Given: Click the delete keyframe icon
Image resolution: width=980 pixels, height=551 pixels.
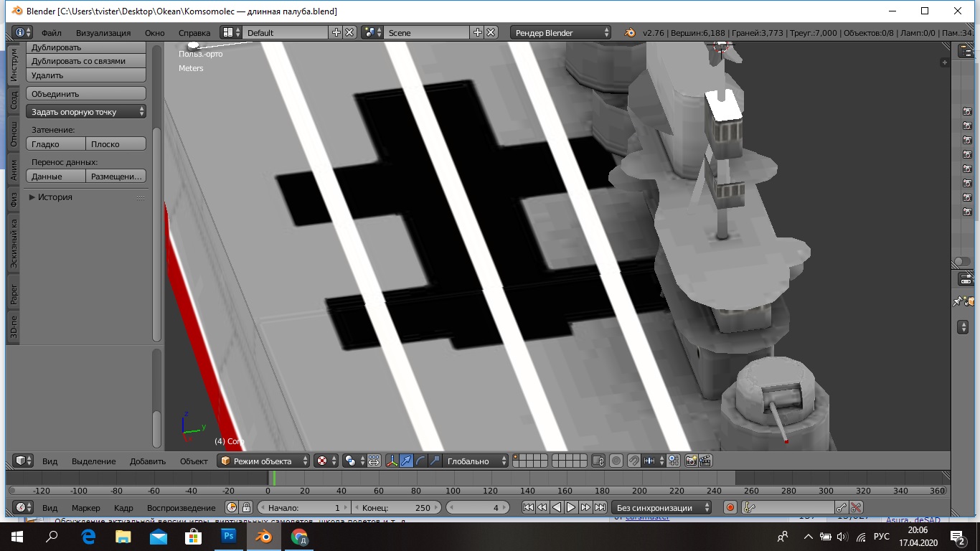Looking at the screenshot, I should tap(855, 507).
